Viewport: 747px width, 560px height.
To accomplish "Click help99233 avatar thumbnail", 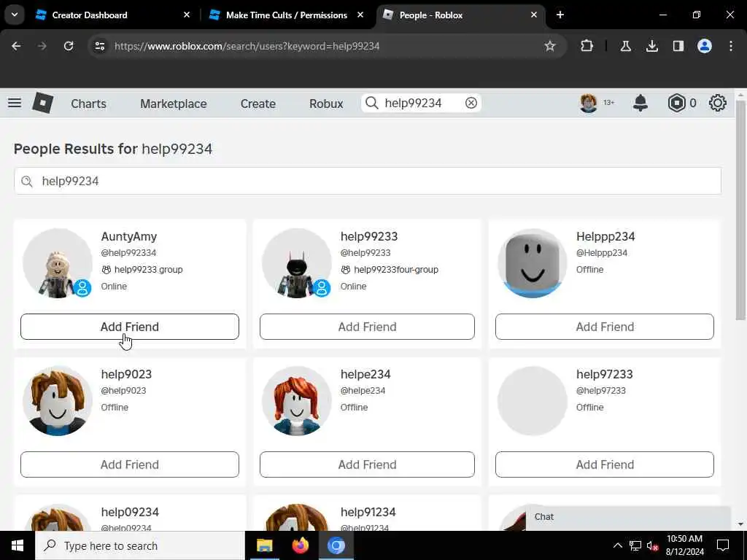I will click(x=296, y=262).
